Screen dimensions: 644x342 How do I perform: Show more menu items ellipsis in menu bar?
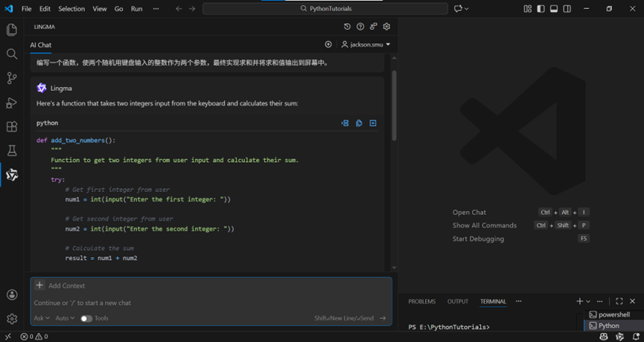[156, 9]
